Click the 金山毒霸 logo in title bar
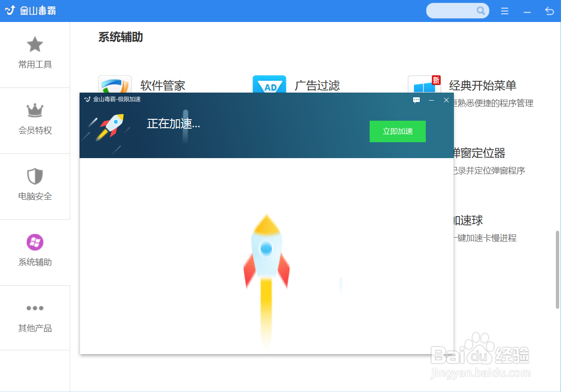The height and width of the screenshot is (392, 561). point(30,11)
